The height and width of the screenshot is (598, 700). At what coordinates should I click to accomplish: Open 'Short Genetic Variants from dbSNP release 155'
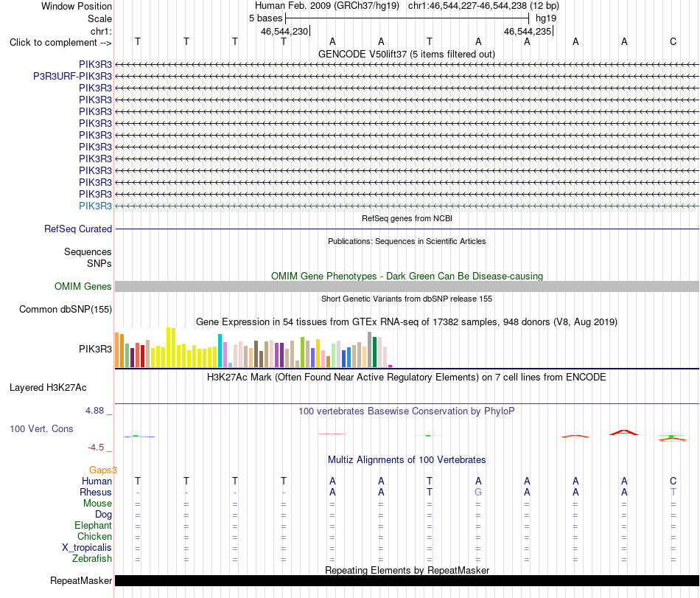click(x=407, y=299)
